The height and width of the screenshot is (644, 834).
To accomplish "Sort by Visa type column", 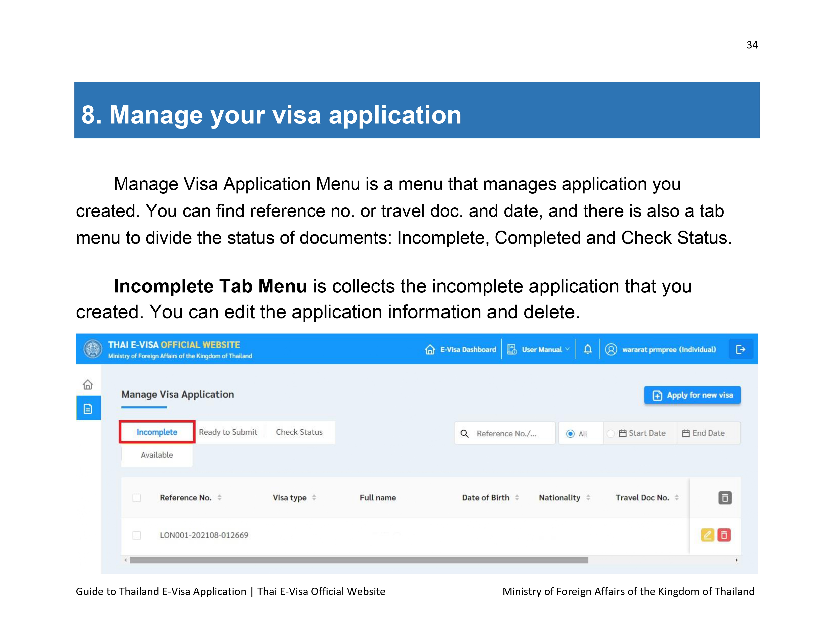I will click(314, 498).
